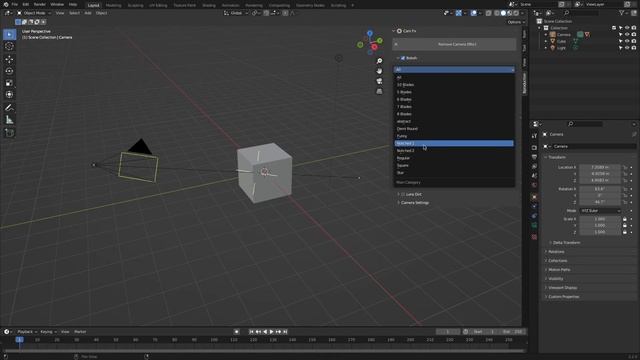Jump to the timeline's first frame
Screen dimensions: 640x360
tap(251, 332)
